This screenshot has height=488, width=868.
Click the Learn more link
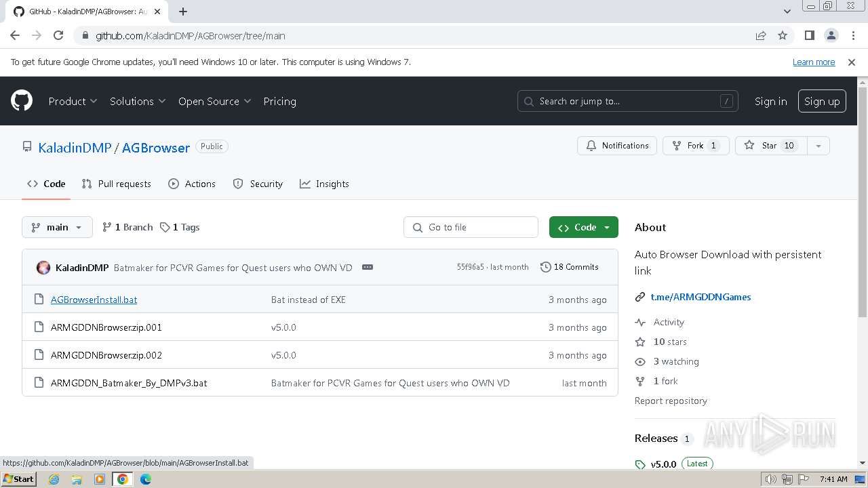[x=814, y=62]
